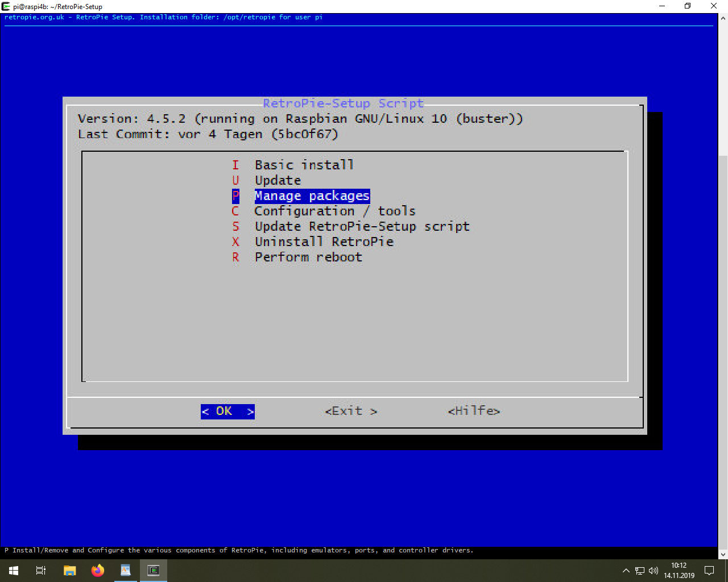The height and width of the screenshot is (582, 728).
Task: Click the status hint at the terminal bottom
Action: point(239,550)
